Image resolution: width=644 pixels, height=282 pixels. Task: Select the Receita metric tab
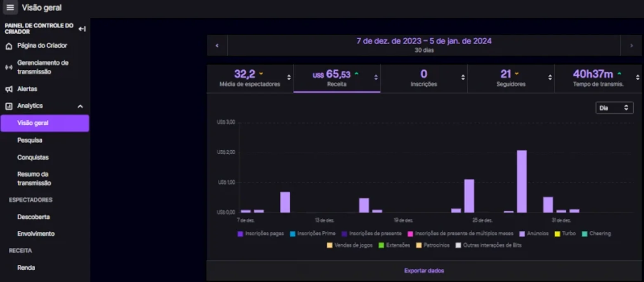(337, 78)
